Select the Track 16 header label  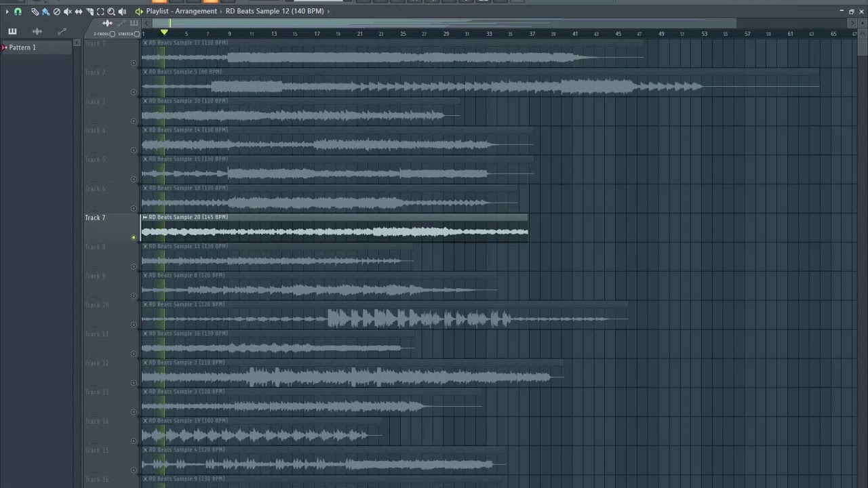point(96,480)
